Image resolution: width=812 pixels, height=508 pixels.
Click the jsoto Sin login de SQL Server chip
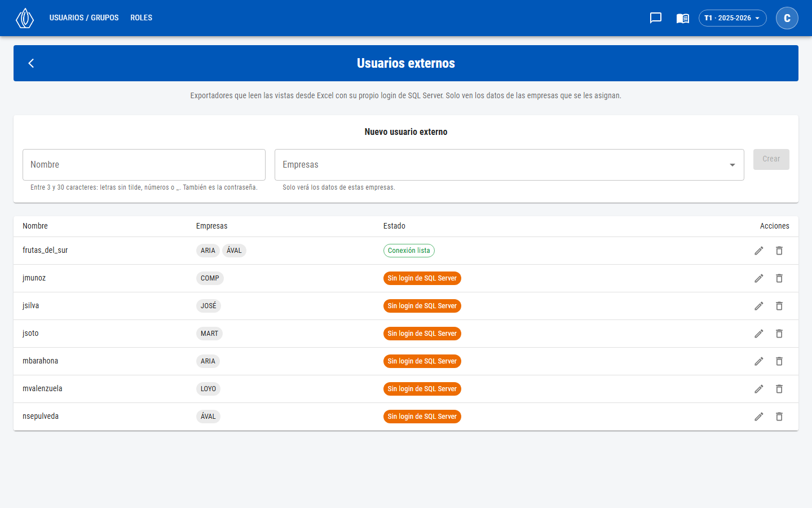click(x=422, y=334)
